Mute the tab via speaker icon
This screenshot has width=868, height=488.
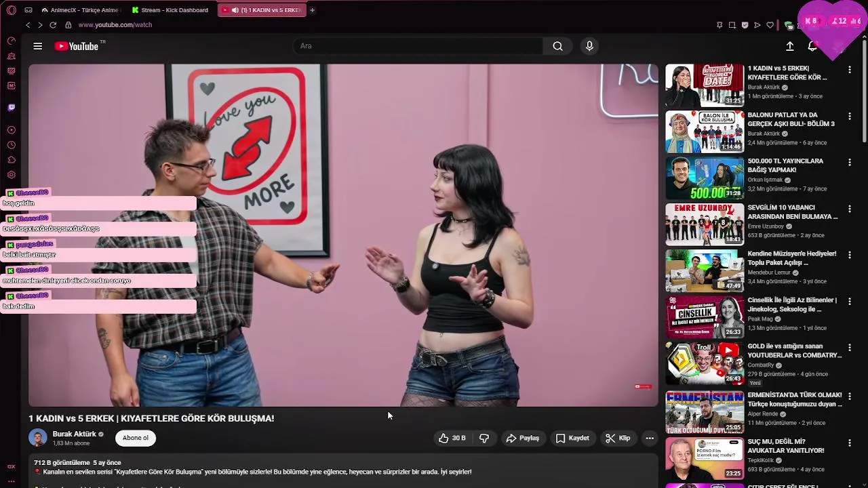point(235,10)
